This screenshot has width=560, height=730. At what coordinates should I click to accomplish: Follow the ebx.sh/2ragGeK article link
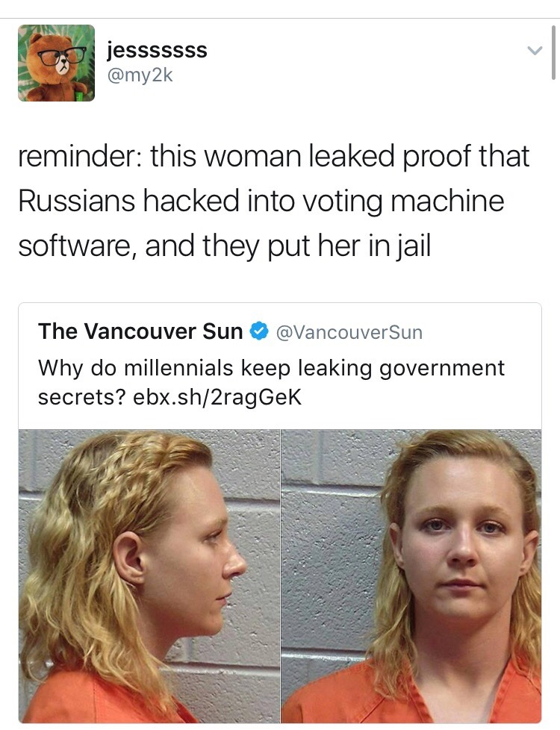(217, 398)
